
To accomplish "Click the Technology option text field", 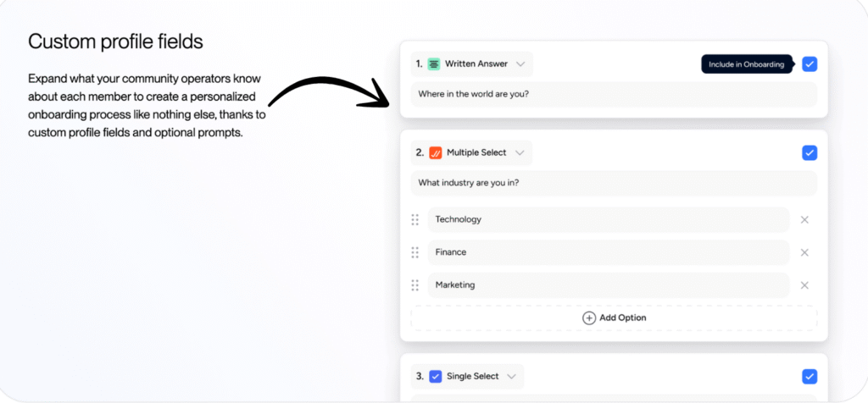I will [608, 220].
